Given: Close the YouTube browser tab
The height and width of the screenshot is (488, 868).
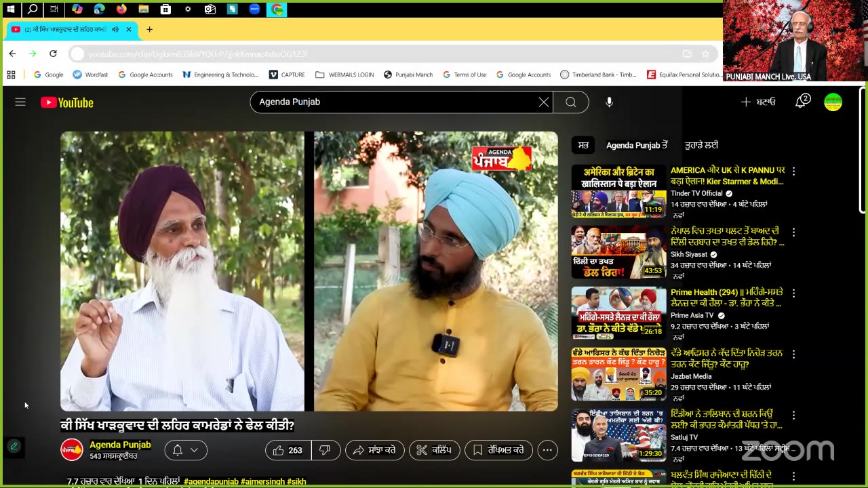Looking at the screenshot, I should 129,30.
